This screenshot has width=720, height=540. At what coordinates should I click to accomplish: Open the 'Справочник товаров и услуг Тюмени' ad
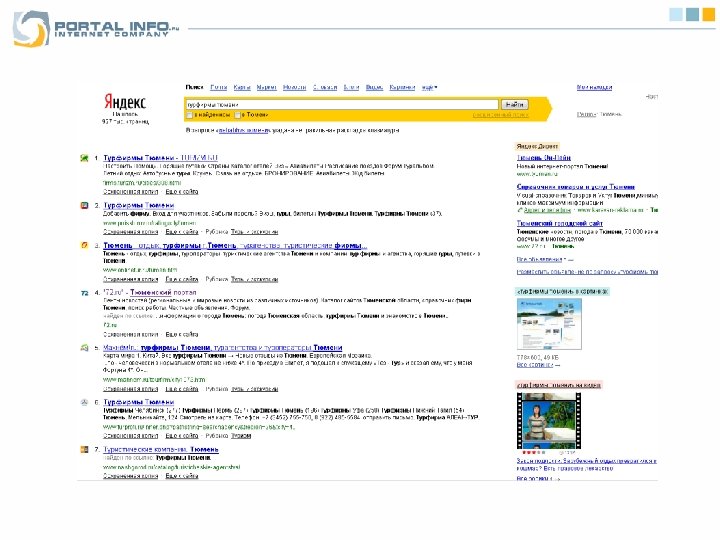[576, 187]
